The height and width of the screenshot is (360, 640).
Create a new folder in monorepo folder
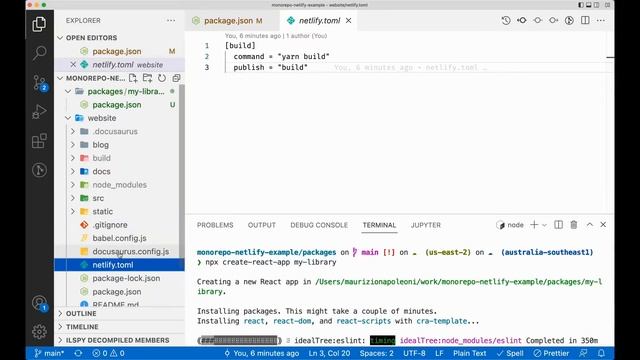[x=147, y=78]
